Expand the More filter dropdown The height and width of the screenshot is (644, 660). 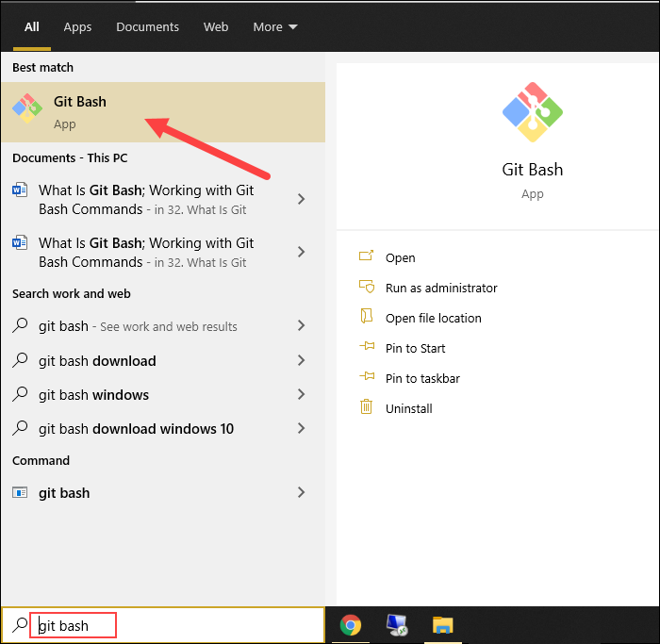274,26
